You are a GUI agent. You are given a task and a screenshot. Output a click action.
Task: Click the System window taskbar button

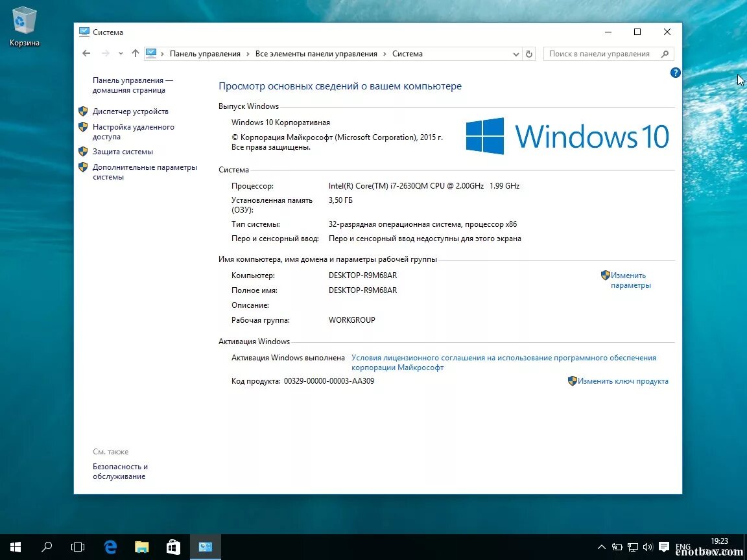pos(206,547)
